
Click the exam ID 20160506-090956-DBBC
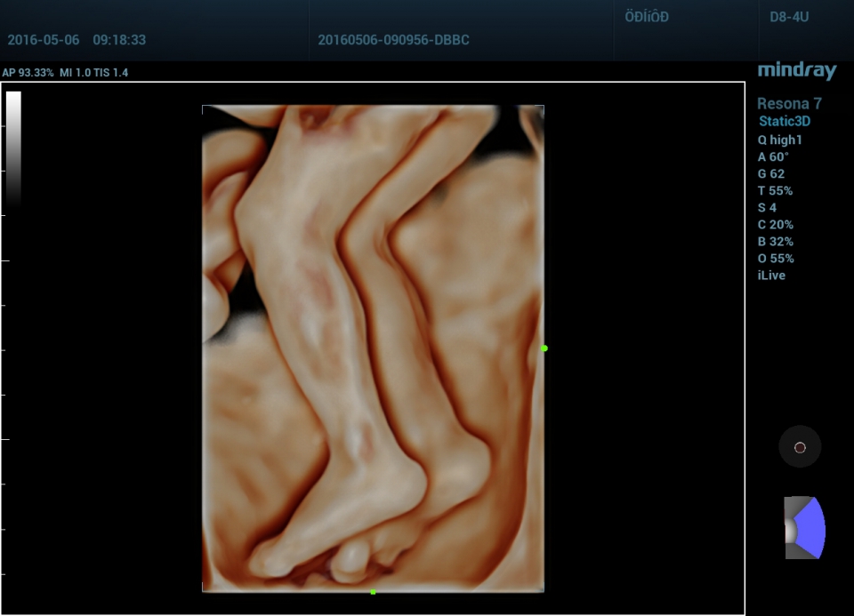click(x=393, y=40)
